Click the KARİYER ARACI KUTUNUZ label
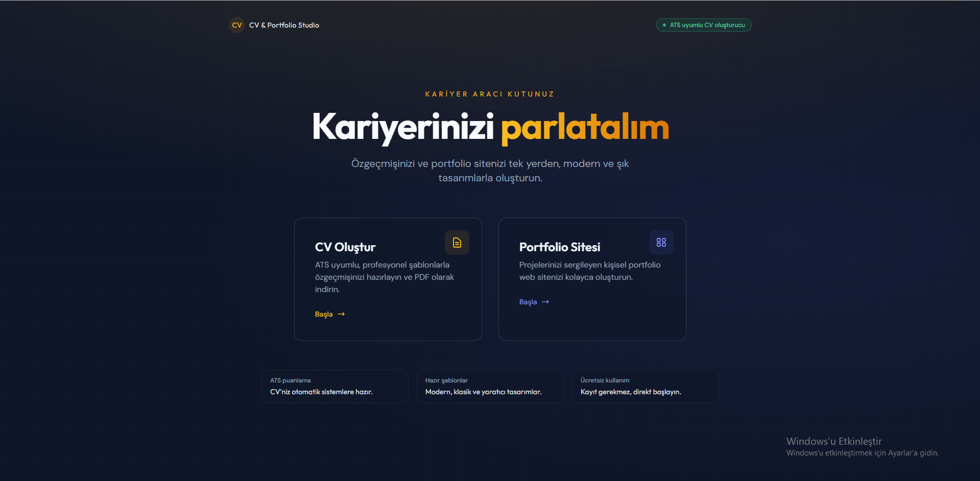The image size is (980, 481). tap(490, 93)
